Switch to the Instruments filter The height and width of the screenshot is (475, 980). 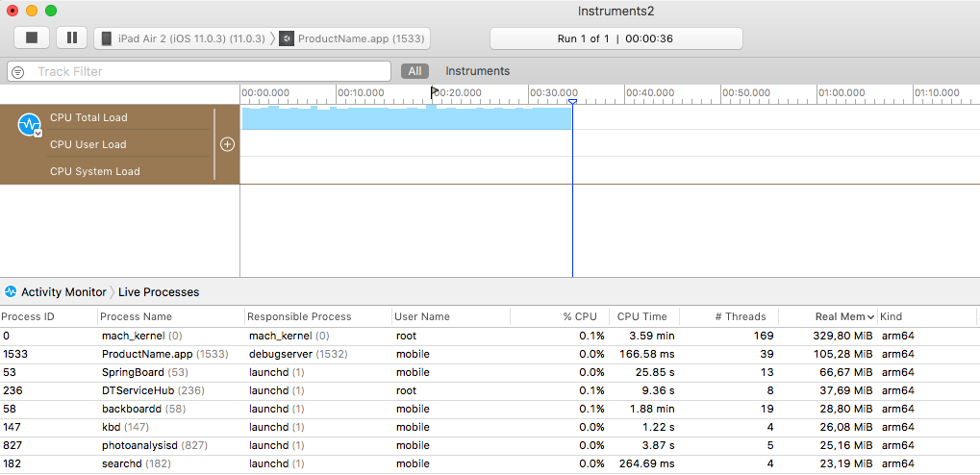click(477, 71)
